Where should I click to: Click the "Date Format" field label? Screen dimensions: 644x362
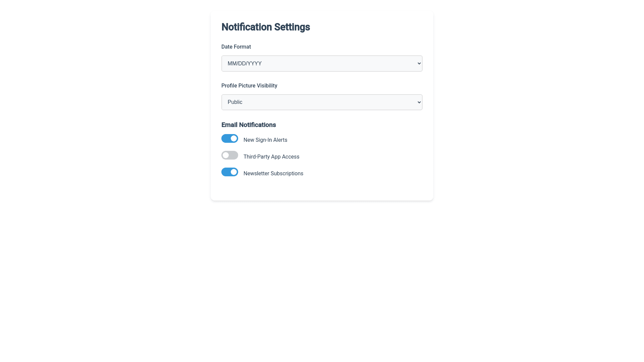click(236, 47)
